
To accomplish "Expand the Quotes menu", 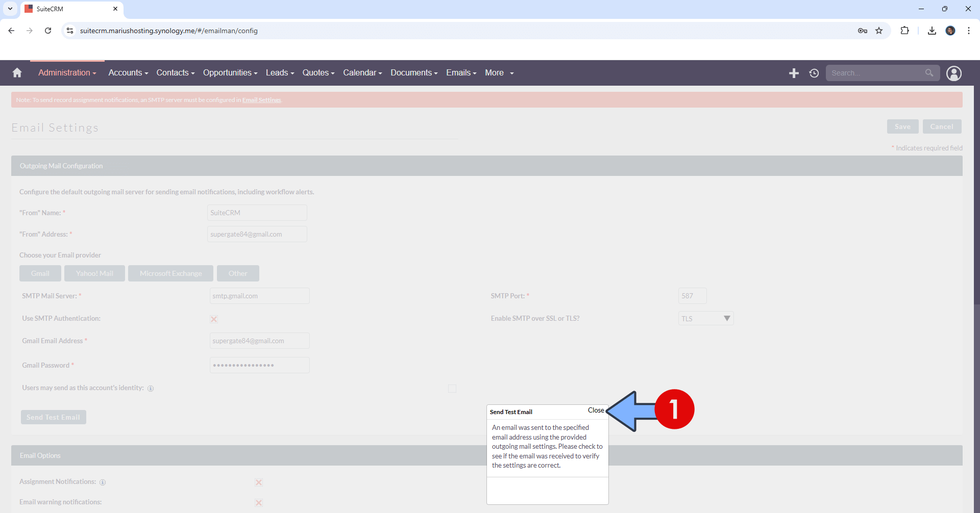I will click(x=318, y=73).
